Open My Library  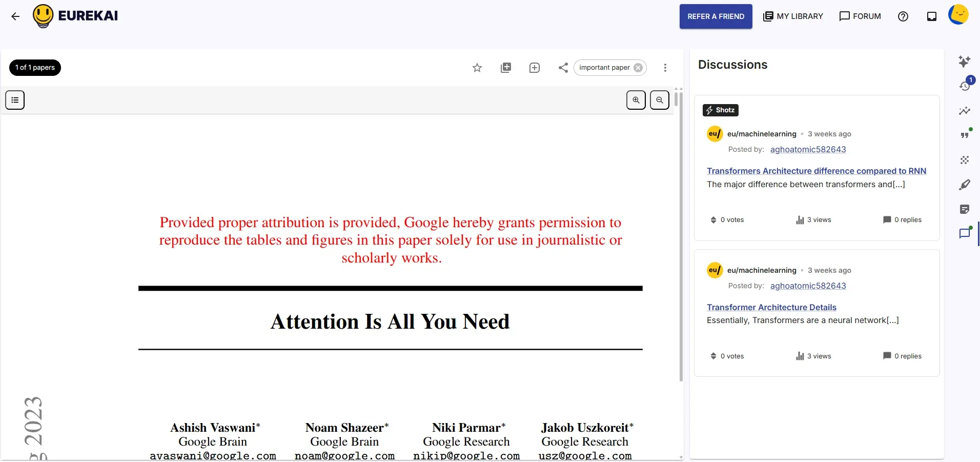point(793,16)
